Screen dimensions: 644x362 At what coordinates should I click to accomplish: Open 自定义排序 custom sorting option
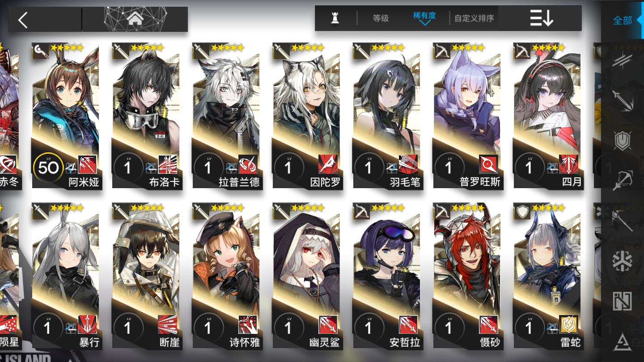click(x=474, y=18)
